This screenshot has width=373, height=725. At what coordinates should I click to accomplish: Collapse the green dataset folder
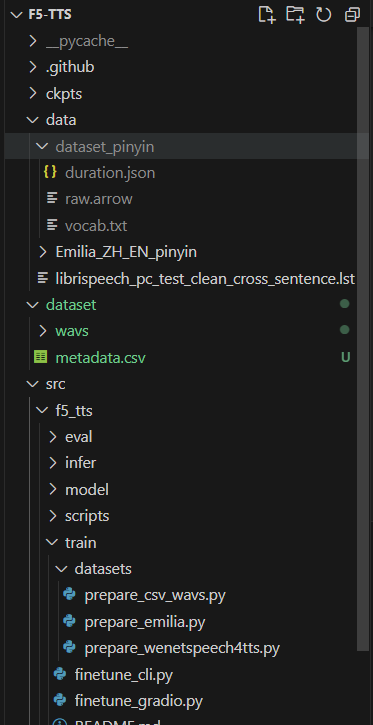[32, 305]
